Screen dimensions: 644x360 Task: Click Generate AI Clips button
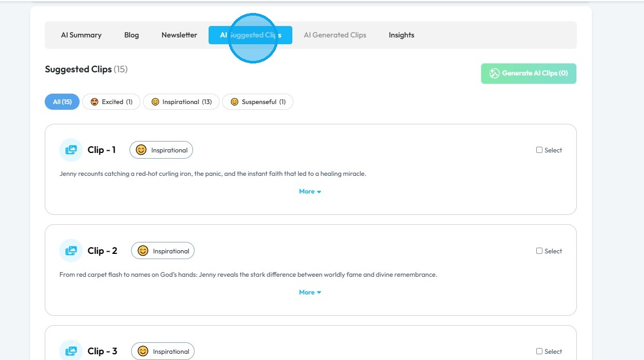click(x=529, y=73)
